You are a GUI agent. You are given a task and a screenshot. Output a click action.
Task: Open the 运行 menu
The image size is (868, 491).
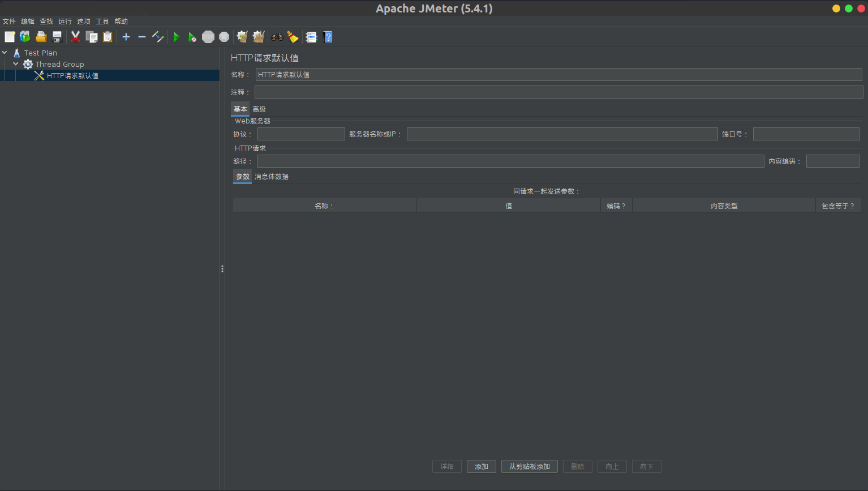(65, 22)
